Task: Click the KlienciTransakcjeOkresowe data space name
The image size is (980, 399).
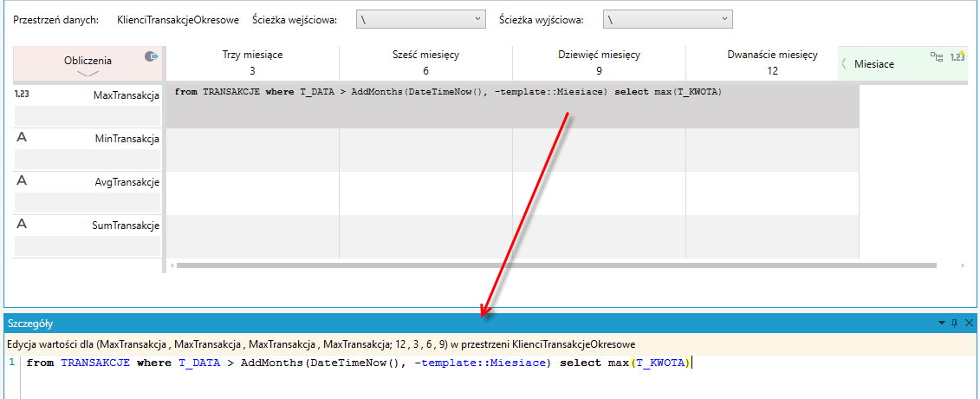Action: [178, 20]
